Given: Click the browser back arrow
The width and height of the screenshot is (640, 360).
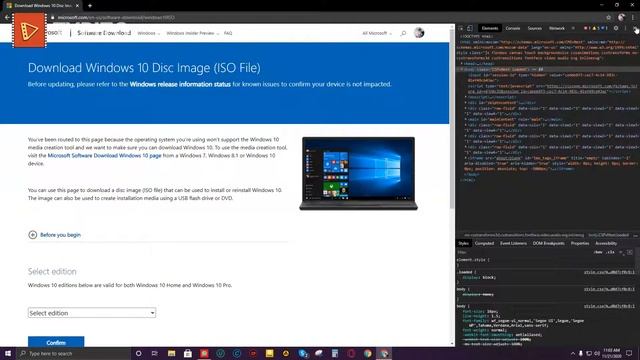Looking at the screenshot, I should click(x=7, y=18).
